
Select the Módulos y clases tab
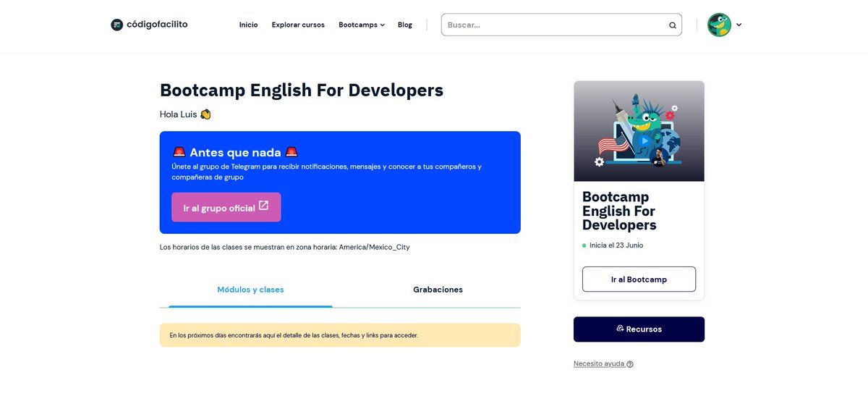click(x=250, y=290)
